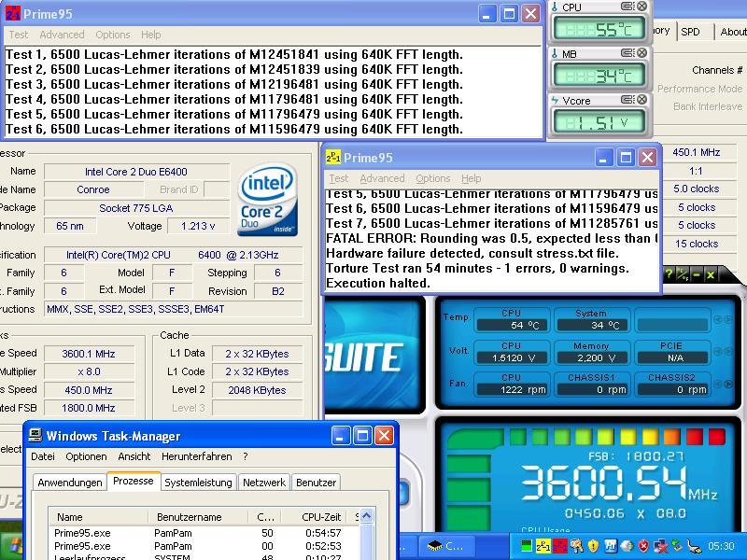747x560 pixels.
Task: Open the red Prime95 tray icon
Action: (x=559, y=545)
